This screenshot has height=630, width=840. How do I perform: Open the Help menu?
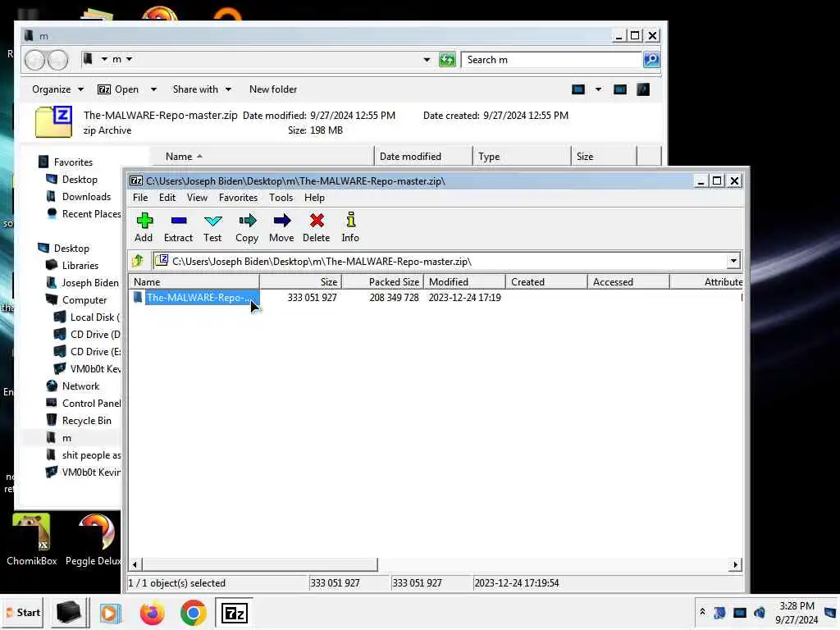tap(314, 198)
